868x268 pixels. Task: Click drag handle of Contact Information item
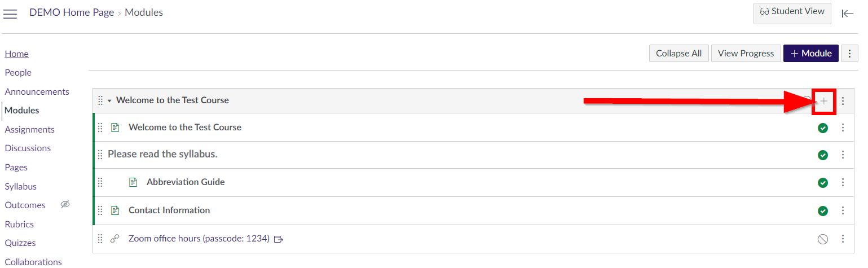tap(100, 210)
